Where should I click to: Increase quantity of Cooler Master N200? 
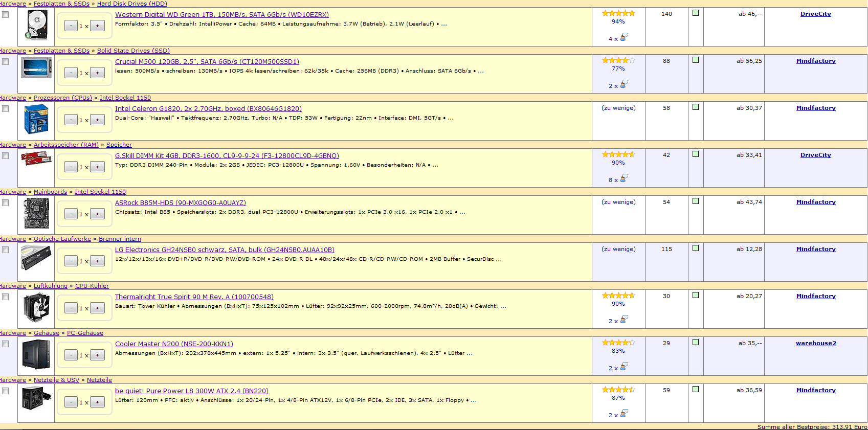click(x=97, y=355)
